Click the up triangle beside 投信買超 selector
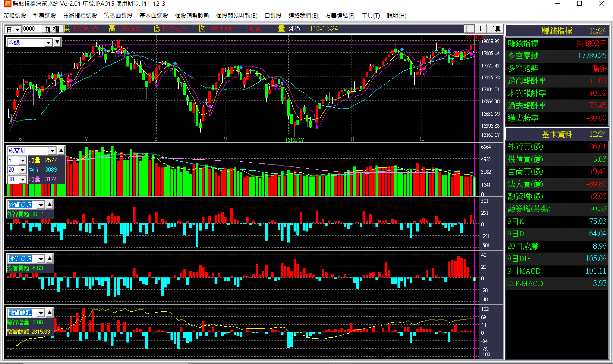The image size is (613, 364). 50,258
